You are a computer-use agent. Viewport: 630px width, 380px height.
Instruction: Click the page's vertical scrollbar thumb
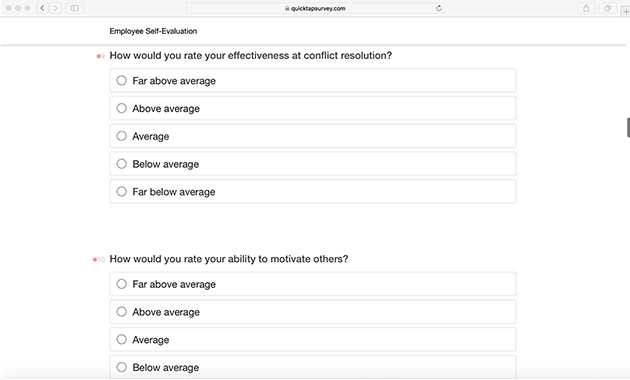click(x=628, y=128)
